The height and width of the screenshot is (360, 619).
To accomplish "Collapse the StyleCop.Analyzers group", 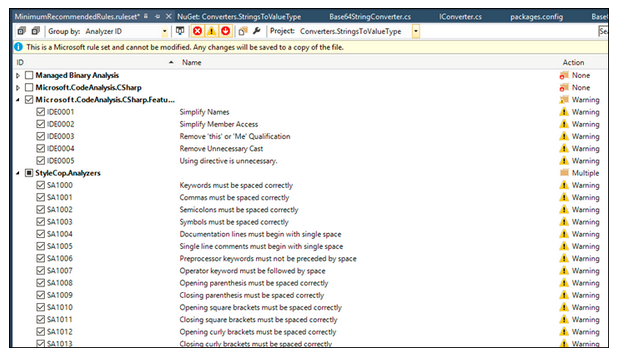I will tap(18, 173).
